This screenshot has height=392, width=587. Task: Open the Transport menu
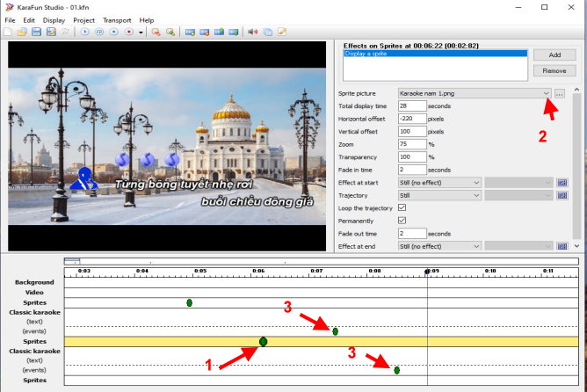(117, 19)
